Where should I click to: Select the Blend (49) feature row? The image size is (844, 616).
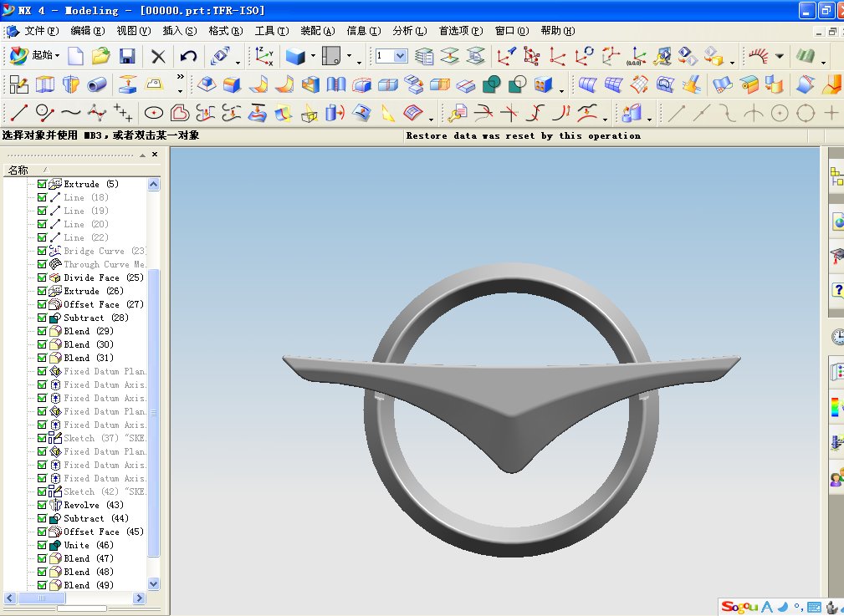click(x=89, y=585)
